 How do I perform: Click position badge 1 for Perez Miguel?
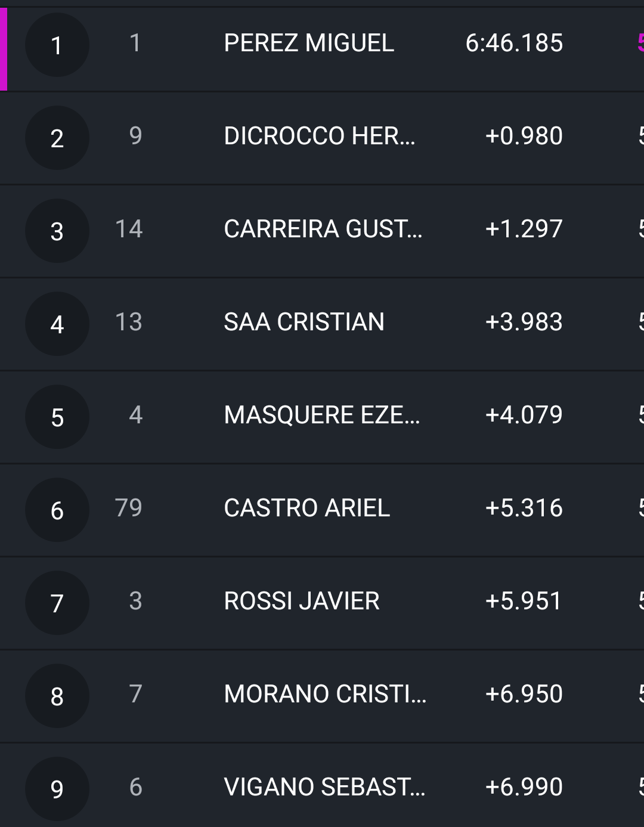click(x=57, y=45)
